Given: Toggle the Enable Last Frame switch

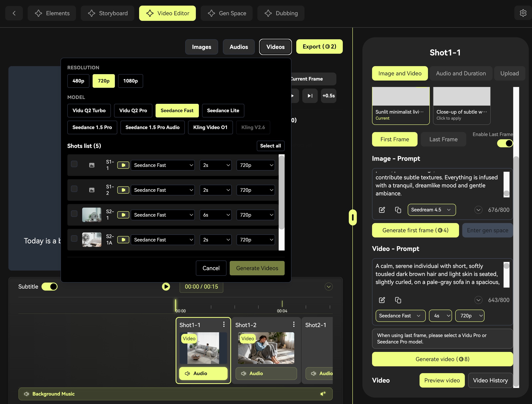Looking at the screenshot, I should pos(505,143).
